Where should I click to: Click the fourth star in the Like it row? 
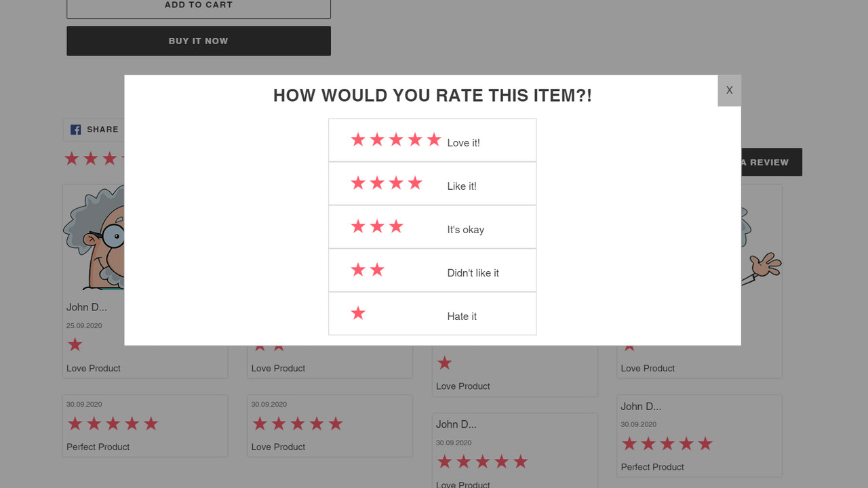tap(414, 182)
